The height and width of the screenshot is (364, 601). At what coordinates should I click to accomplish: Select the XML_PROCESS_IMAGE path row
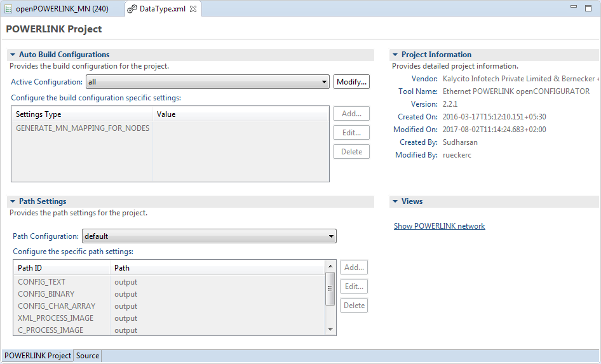click(x=169, y=318)
